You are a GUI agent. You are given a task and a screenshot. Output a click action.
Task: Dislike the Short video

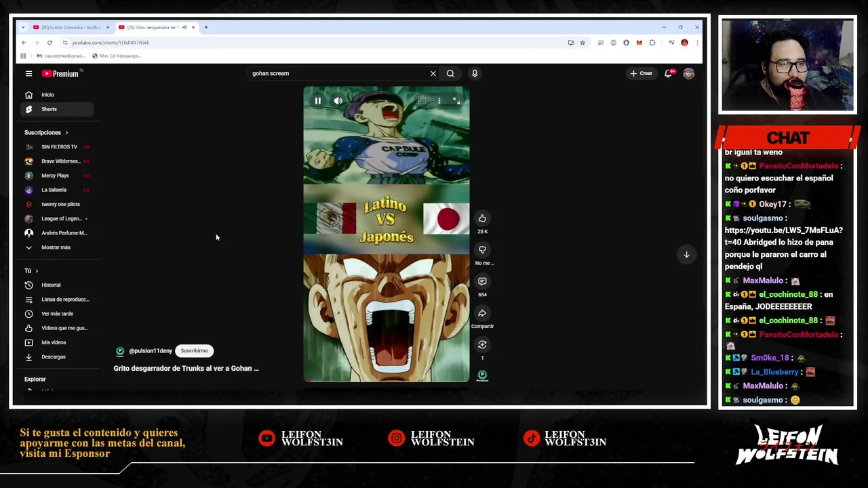tap(482, 249)
